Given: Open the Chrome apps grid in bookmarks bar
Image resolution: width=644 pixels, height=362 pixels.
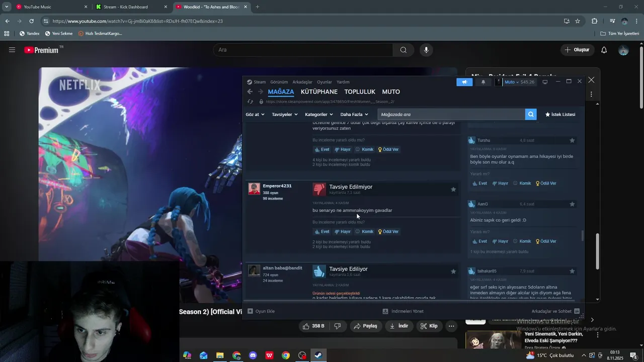Looking at the screenshot, I should click(x=7, y=34).
